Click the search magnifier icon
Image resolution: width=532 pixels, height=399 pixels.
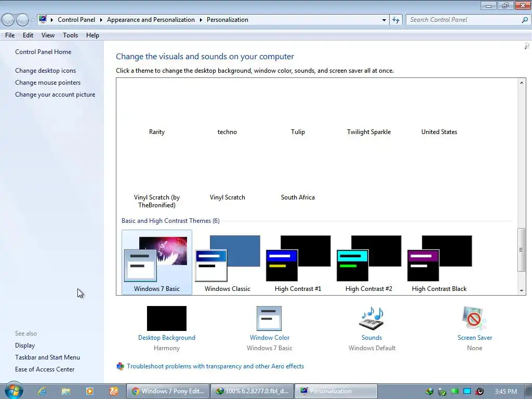coord(525,20)
